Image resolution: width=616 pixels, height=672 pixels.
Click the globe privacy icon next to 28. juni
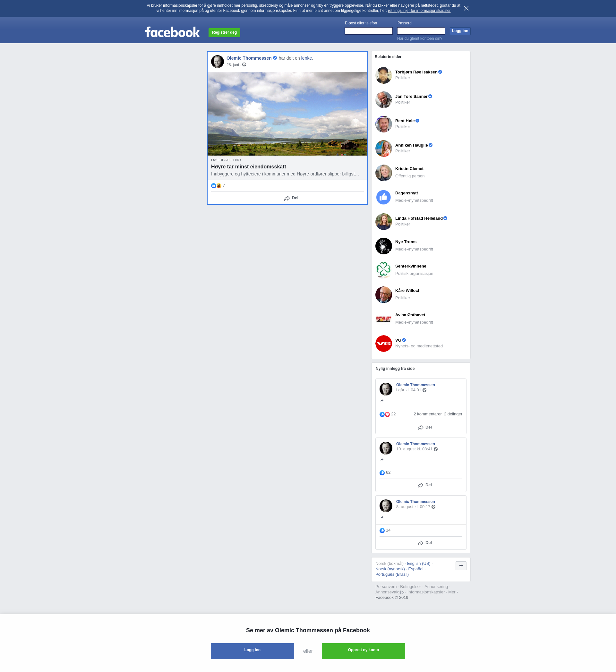click(244, 65)
